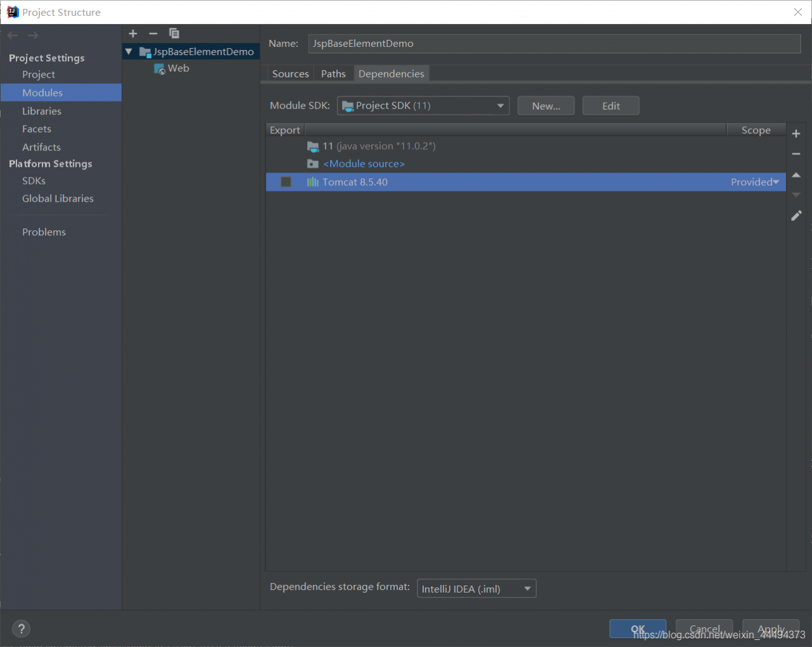The height and width of the screenshot is (647, 812).
Task: Click the Web facet icon
Action: click(x=160, y=69)
